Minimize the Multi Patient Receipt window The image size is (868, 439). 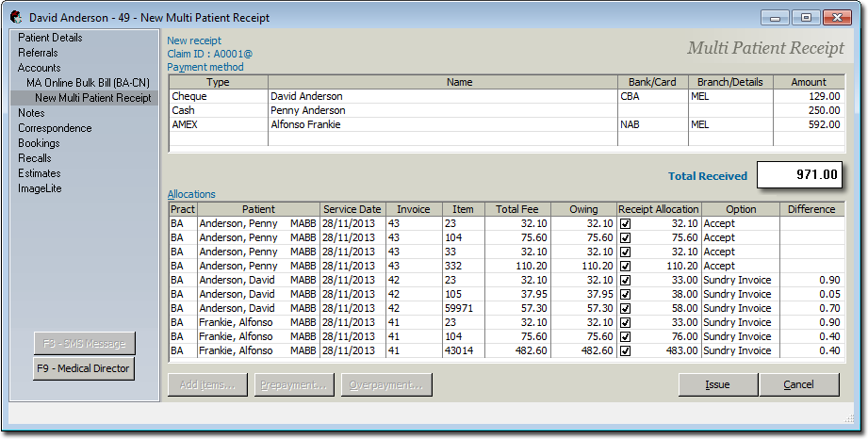tap(777, 17)
